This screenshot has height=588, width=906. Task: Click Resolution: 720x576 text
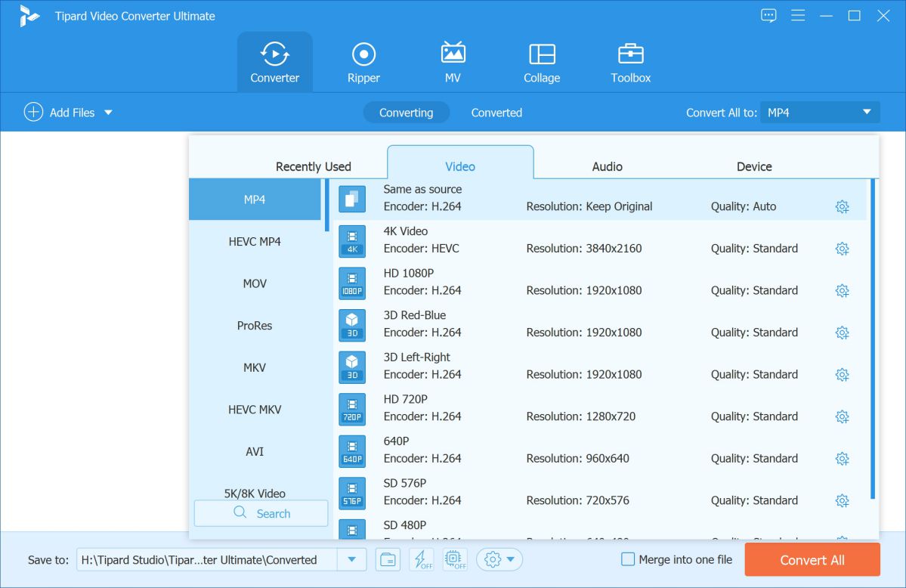pyautogui.click(x=577, y=500)
